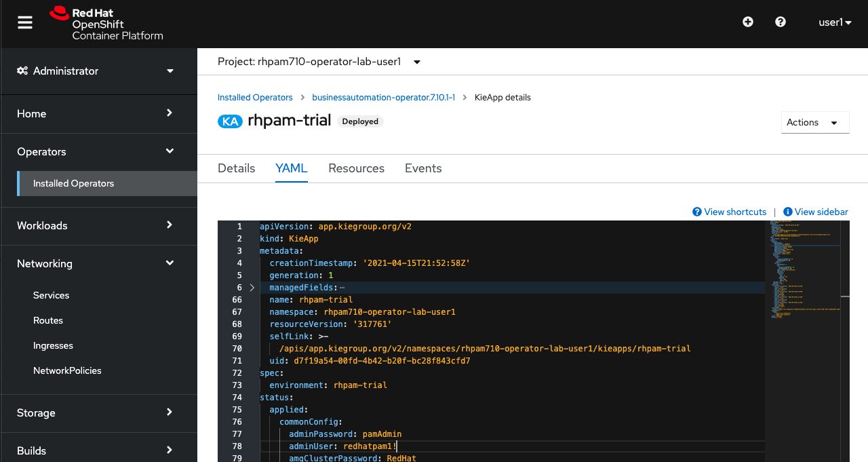Expand the folded managedFields block arrow
Viewport: 868px width, 462px height.
click(x=252, y=288)
